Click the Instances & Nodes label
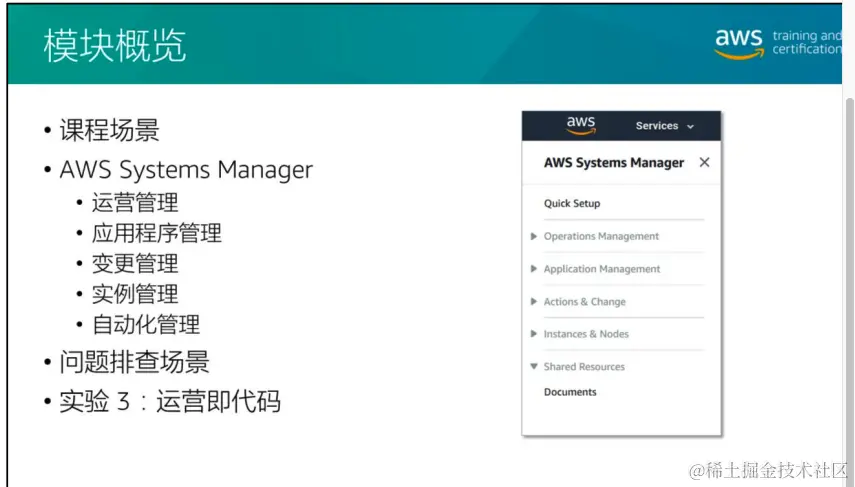The image size is (855, 487). pos(586,334)
